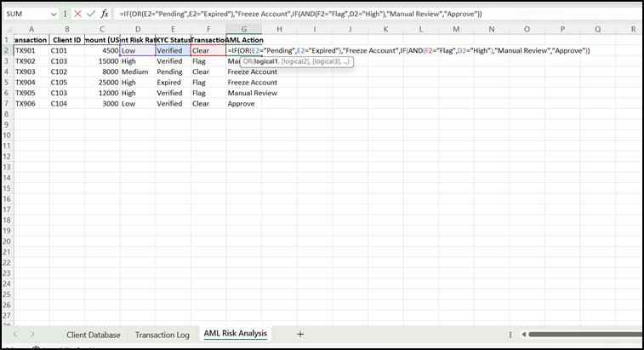The height and width of the screenshot is (350, 644).
Task: Click the AML Action header cell
Action: click(244, 40)
